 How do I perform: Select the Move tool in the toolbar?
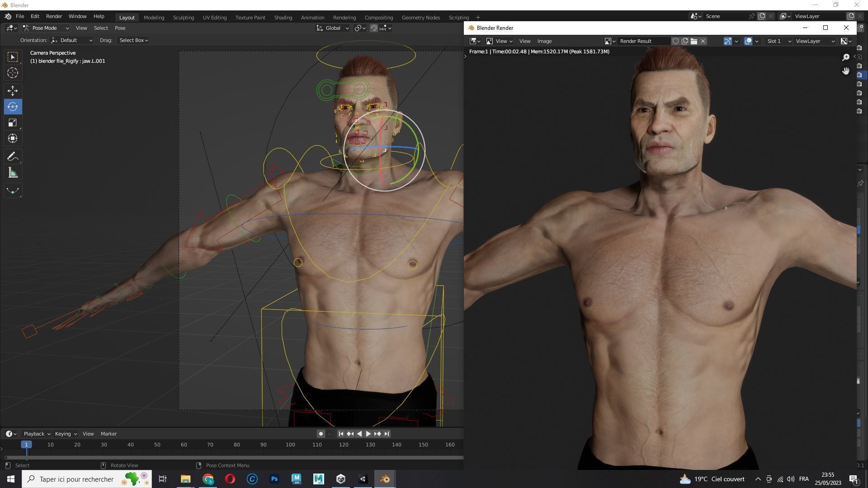coord(12,90)
